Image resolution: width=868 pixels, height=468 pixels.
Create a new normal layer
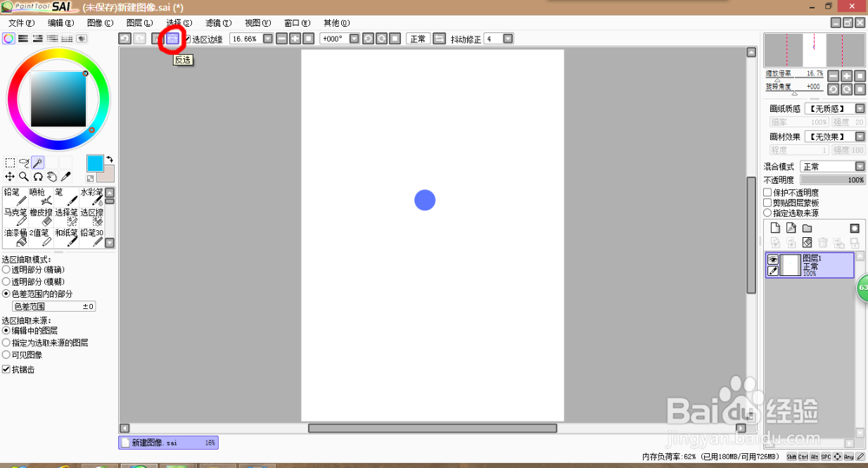[x=775, y=228]
